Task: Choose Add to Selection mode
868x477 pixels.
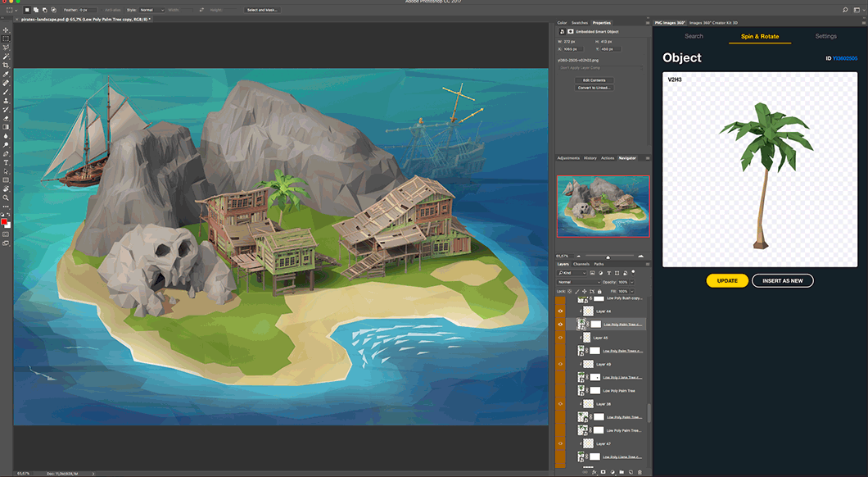Action: click(35, 10)
